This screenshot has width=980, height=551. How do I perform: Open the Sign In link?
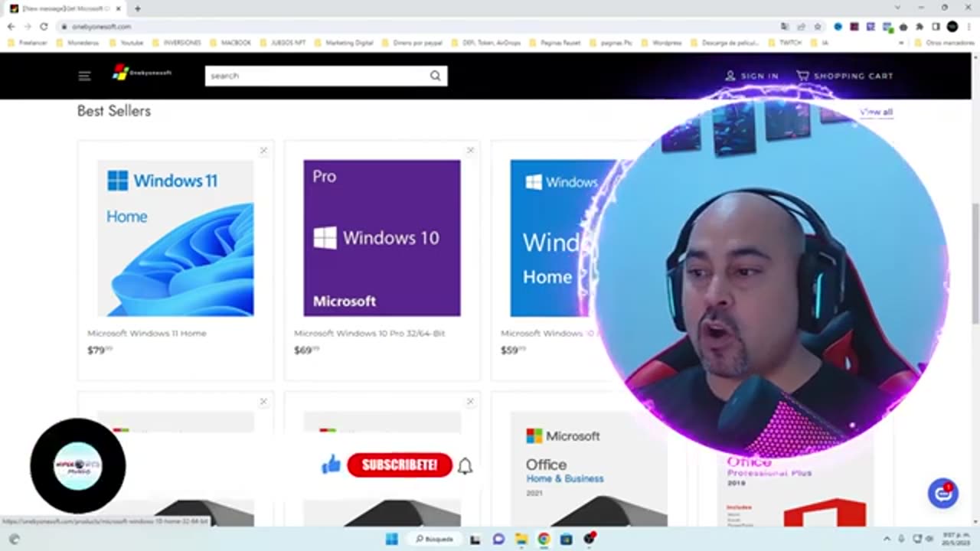(x=752, y=76)
